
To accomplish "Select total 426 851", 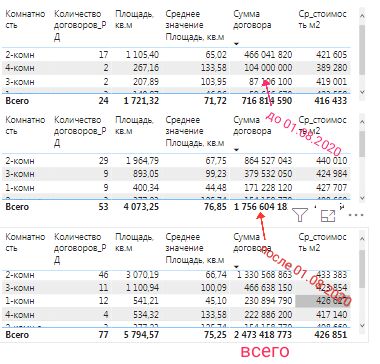I will tap(331, 335).
